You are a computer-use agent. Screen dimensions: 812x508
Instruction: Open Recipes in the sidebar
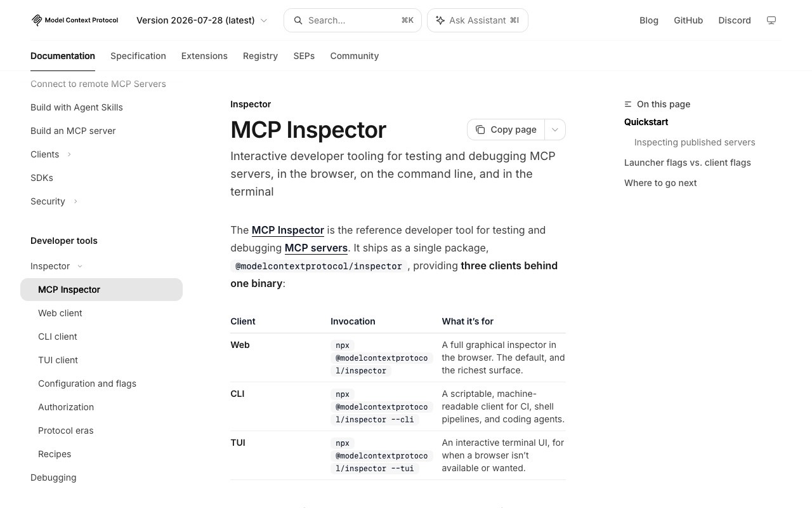click(101, 454)
